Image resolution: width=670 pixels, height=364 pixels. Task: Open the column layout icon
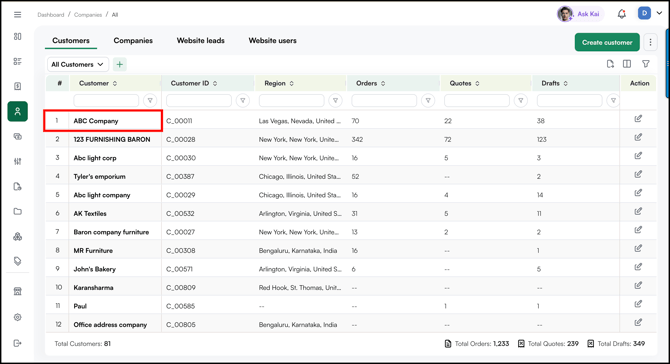[x=627, y=64]
